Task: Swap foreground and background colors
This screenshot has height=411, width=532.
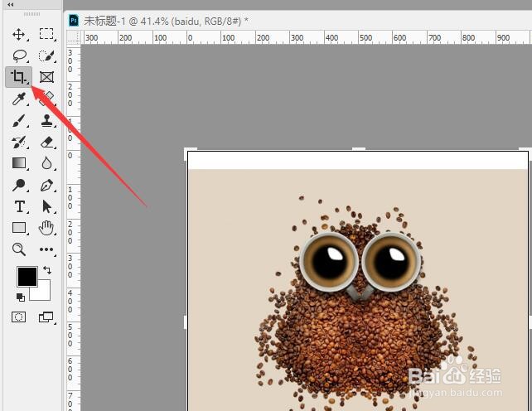Action: pos(47,270)
